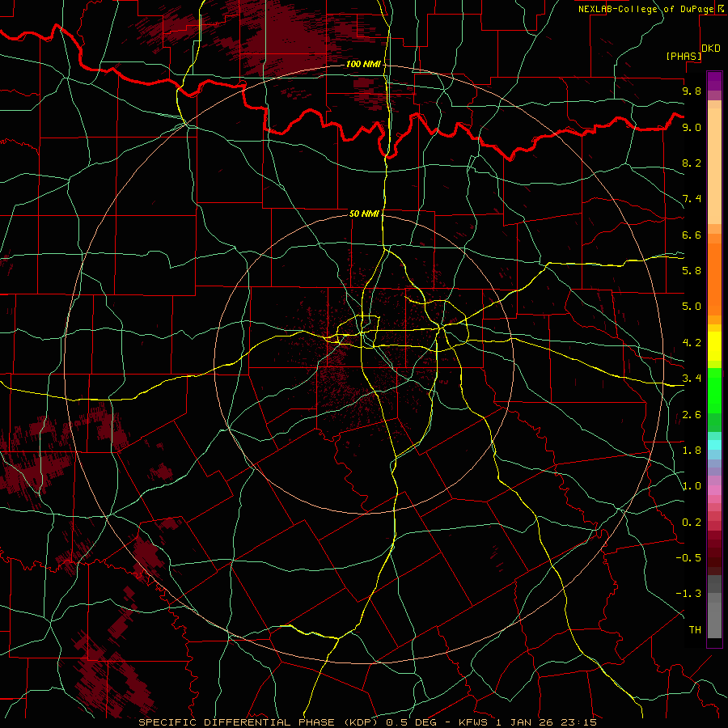Select the 3.4 scale value
The image size is (728, 728).
pyautogui.click(x=692, y=379)
